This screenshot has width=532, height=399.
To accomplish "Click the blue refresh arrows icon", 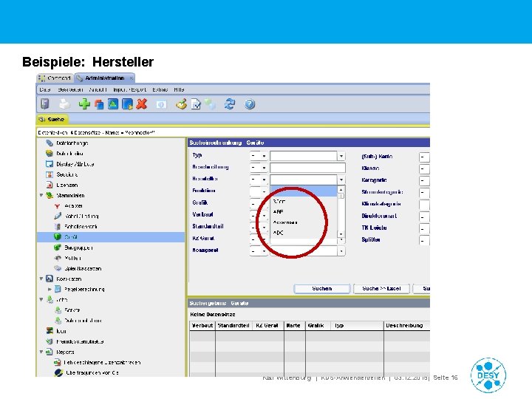I will [230, 104].
